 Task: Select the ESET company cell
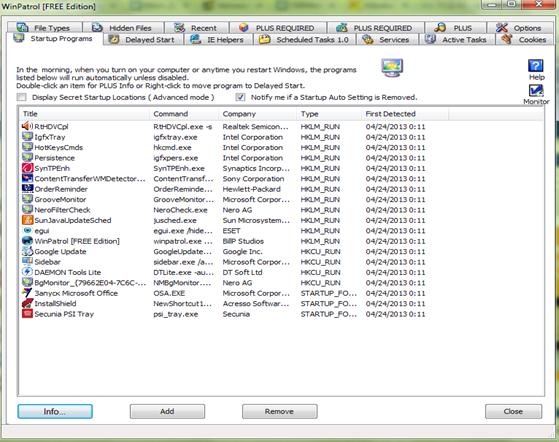pyautogui.click(x=231, y=231)
